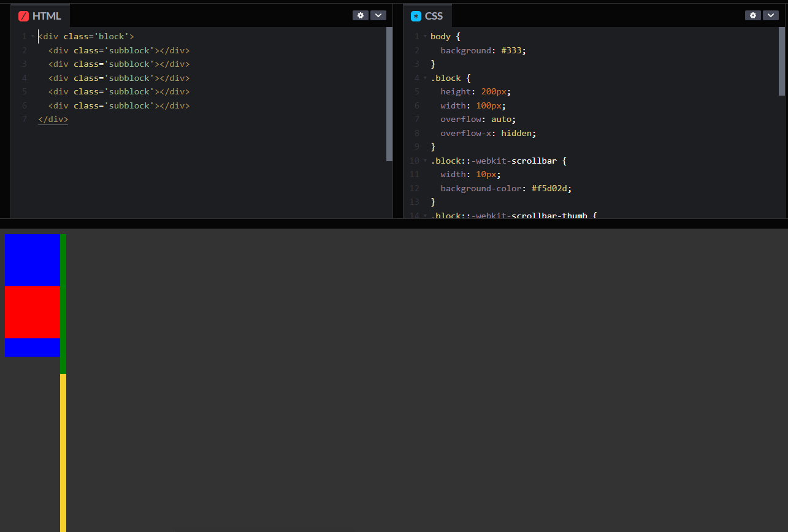Expand the CSS panel chevron dropdown

(771, 15)
